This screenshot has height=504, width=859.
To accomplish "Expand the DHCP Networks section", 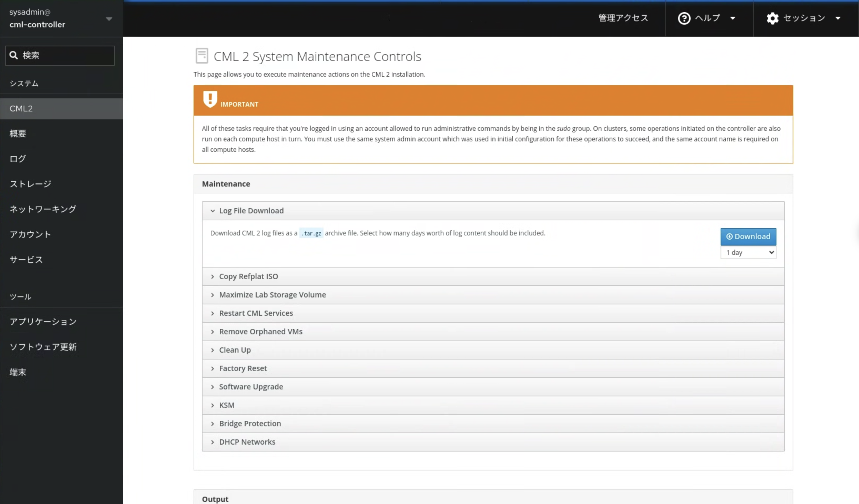I will pos(247,442).
